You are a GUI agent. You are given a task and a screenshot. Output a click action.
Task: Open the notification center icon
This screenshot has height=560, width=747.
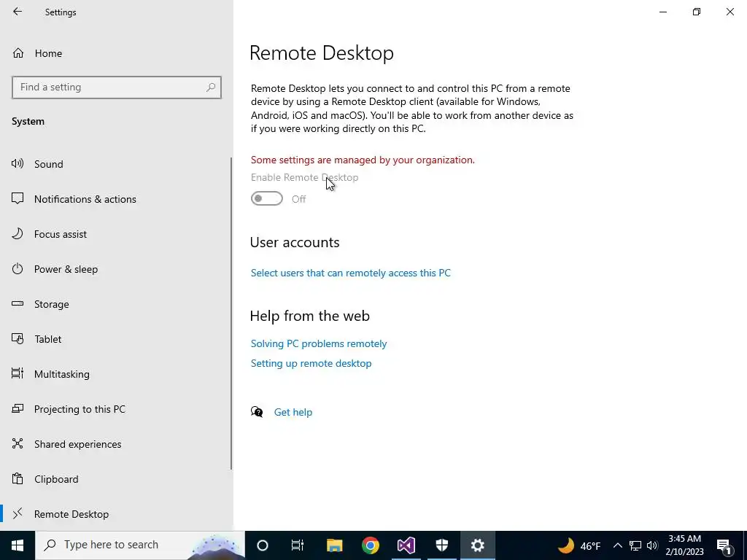pyautogui.click(x=724, y=546)
